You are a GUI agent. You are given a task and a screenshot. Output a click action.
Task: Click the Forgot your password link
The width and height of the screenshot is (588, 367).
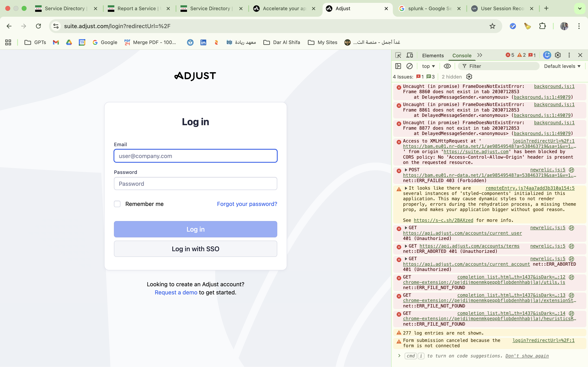tap(247, 204)
